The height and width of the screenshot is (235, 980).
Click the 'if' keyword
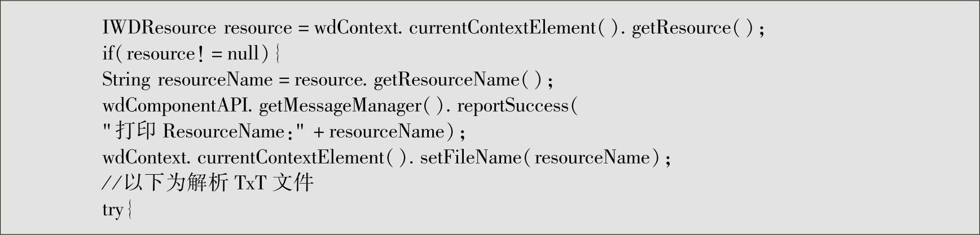pos(108,54)
